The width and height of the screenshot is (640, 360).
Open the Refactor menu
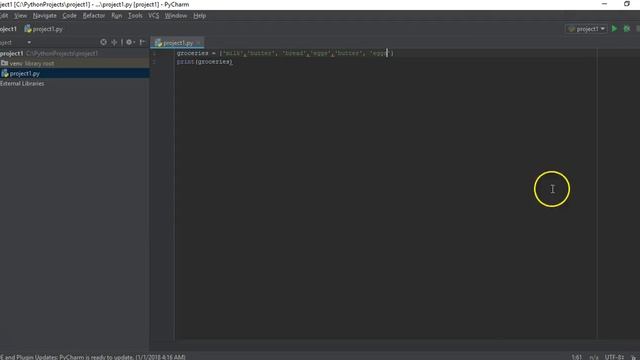point(94,16)
